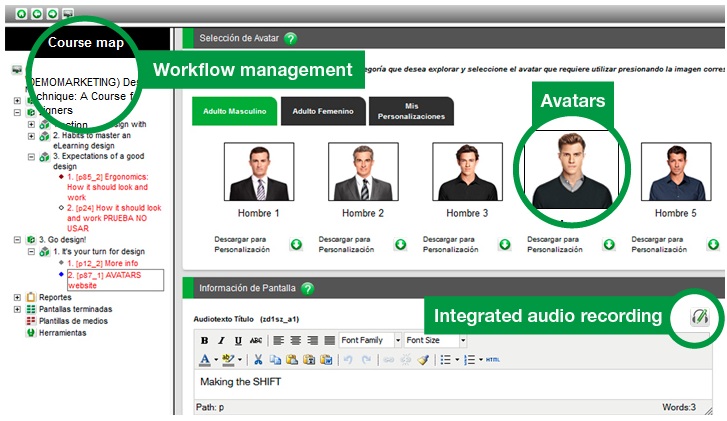The image size is (727, 421).
Task: Toggle italic text formatting
Action: 219,340
